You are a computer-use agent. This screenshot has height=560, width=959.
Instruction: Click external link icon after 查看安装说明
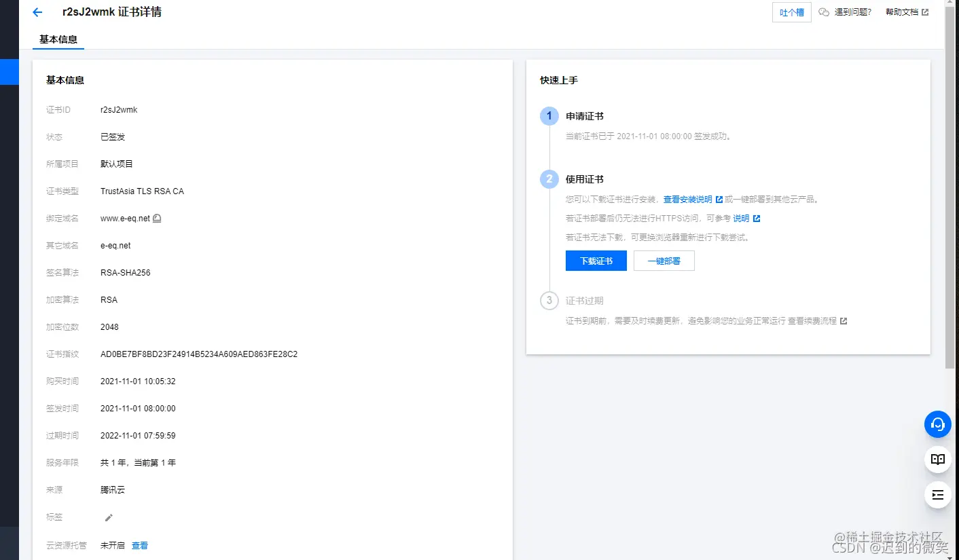pyautogui.click(x=719, y=200)
